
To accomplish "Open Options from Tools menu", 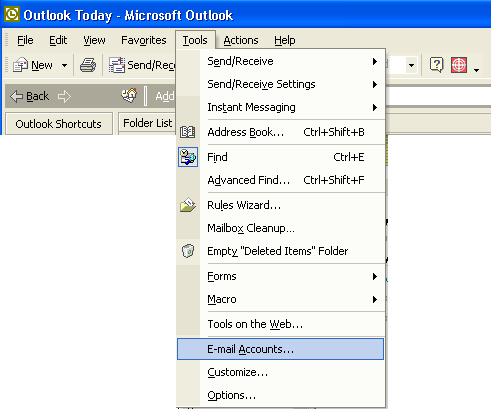I will coord(281,395).
